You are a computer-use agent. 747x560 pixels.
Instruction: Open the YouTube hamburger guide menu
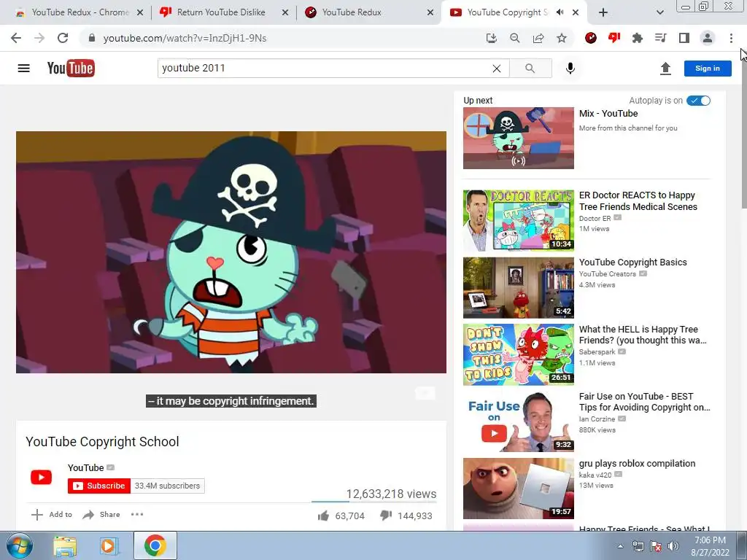[x=23, y=68]
